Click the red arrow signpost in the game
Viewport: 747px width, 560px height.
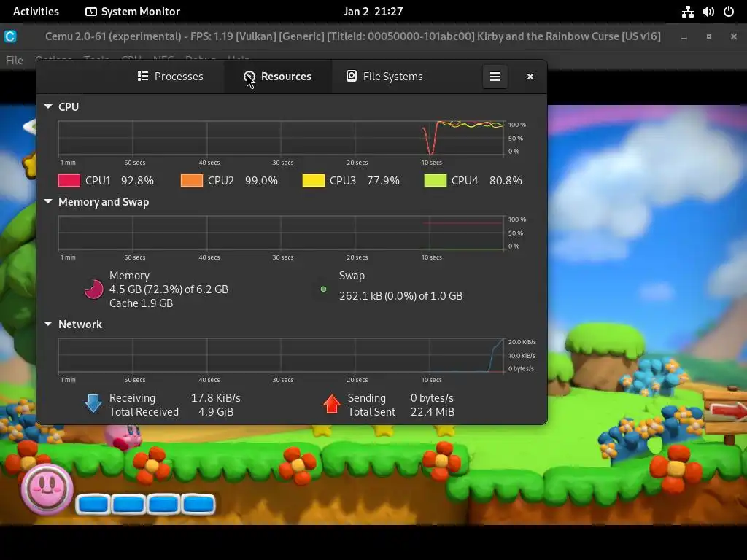pyautogui.click(x=724, y=412)
